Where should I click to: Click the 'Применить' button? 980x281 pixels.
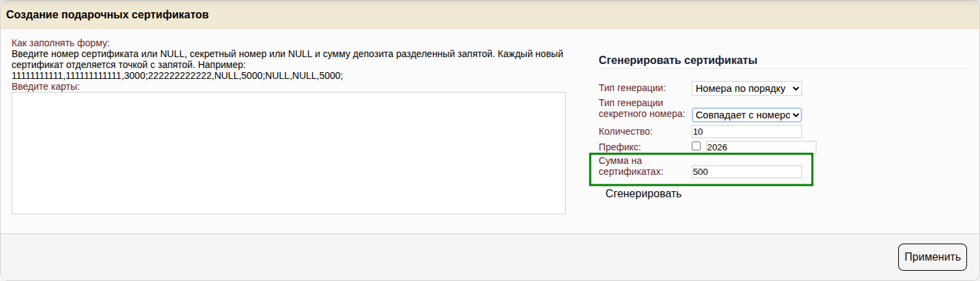(x=932, y=257)
